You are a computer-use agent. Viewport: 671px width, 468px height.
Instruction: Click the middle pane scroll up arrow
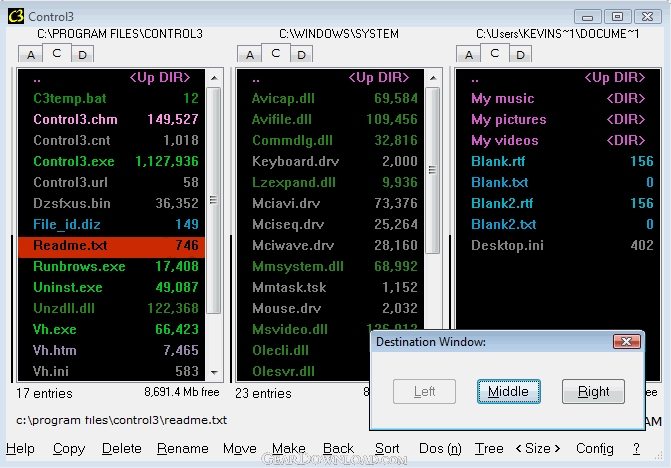click(433, 78)
